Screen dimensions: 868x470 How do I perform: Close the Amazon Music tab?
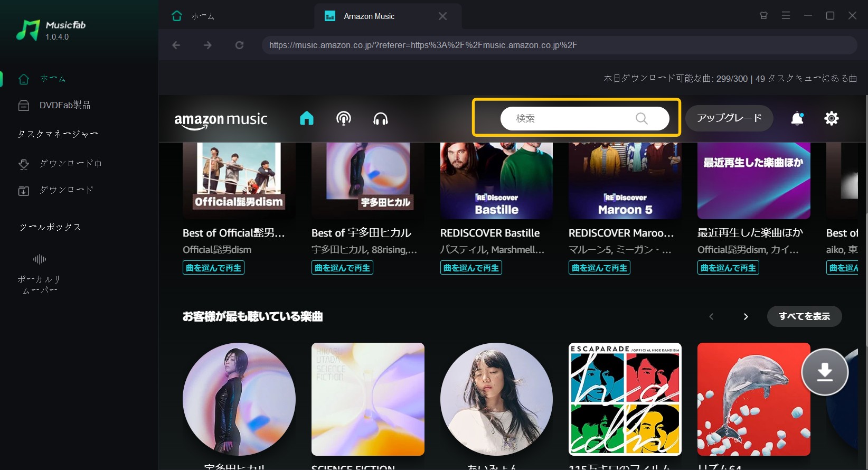[442, 16]
